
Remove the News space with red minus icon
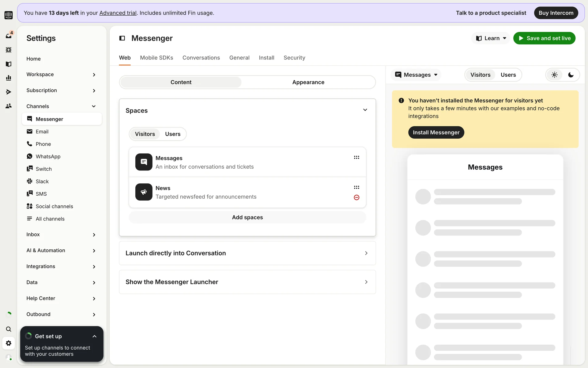356,197
